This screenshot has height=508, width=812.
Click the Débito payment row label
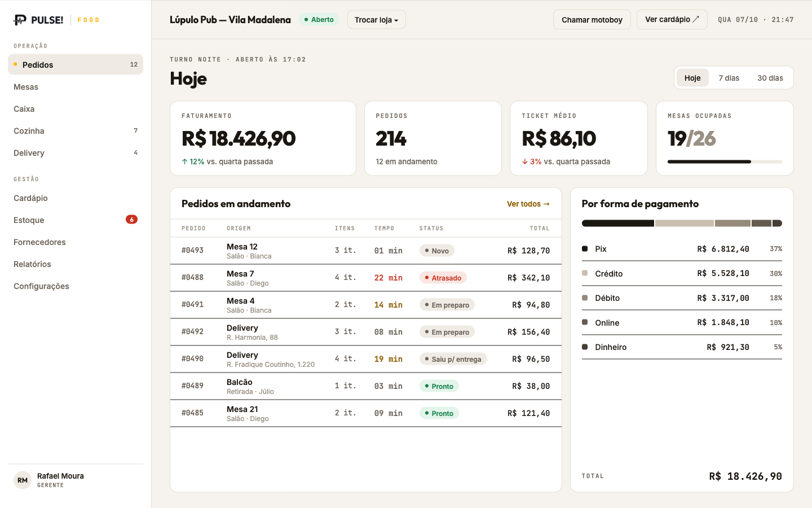607,298
